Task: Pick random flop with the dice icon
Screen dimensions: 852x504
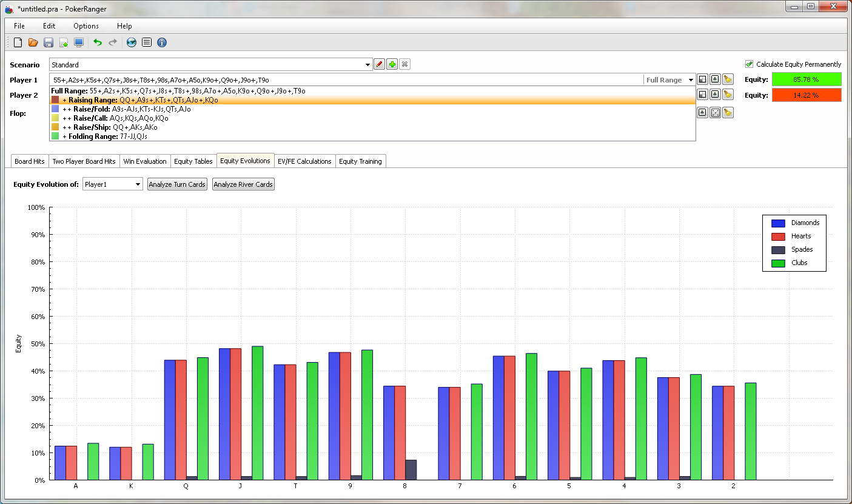Action: [x=715, y=112]
